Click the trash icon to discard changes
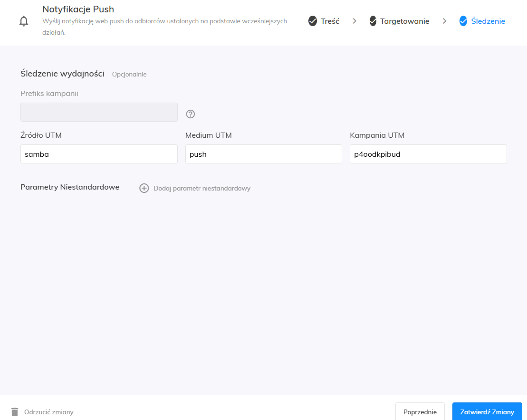527x420 pixels. pyautogui.click(x=15, y=412)
